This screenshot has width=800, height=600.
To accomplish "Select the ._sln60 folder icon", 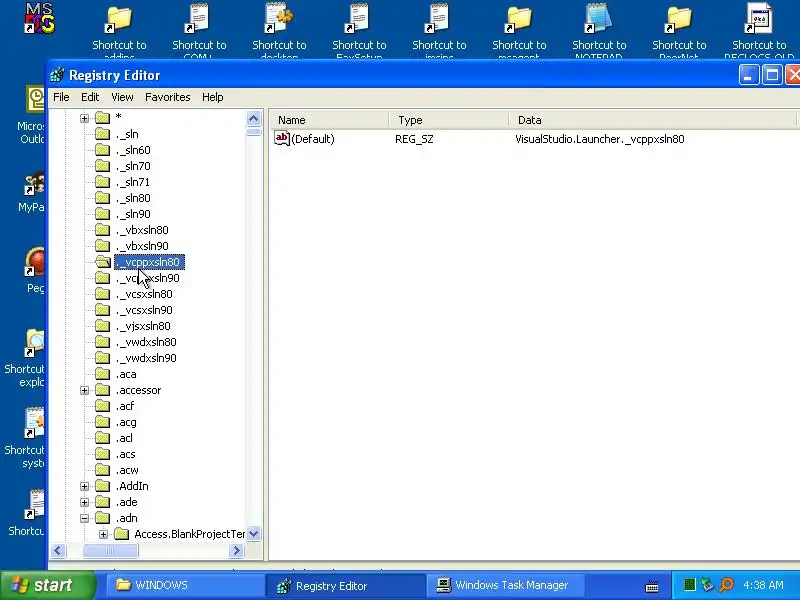I will (x=103, y=149).
